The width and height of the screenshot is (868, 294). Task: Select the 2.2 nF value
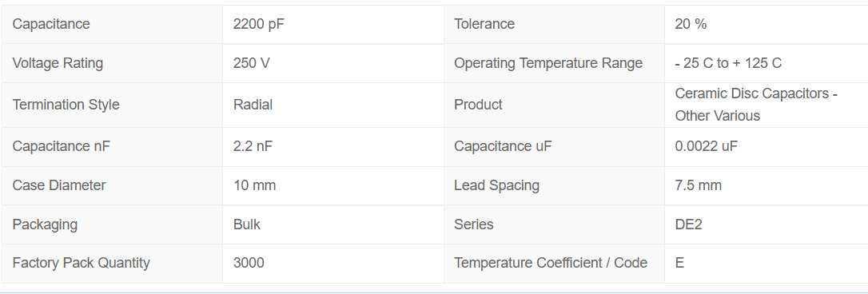253,146
